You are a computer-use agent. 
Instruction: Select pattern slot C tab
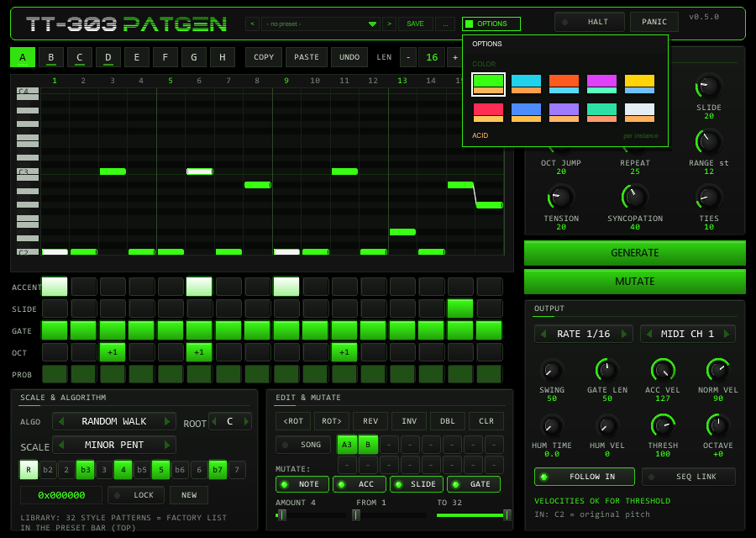tap(80, 57)
